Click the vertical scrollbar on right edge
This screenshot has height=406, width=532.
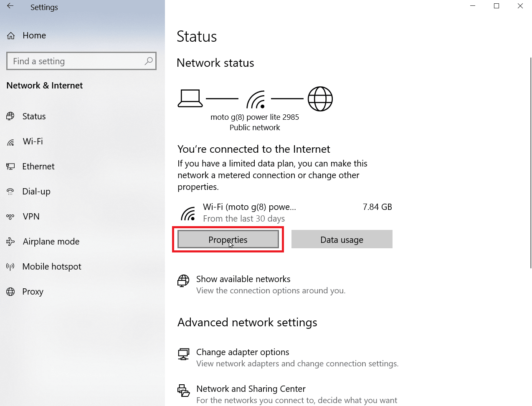coord(530,163)
